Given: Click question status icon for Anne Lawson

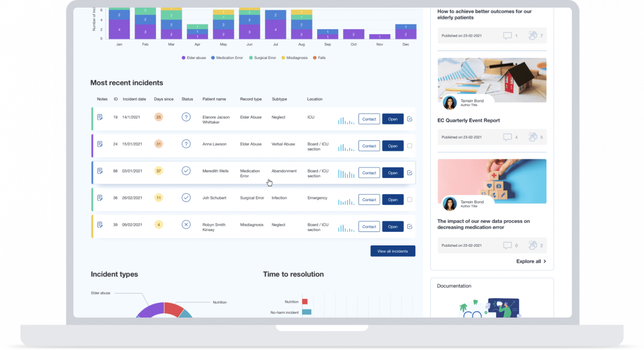Looking at the screenshot, I should (186, 144).
